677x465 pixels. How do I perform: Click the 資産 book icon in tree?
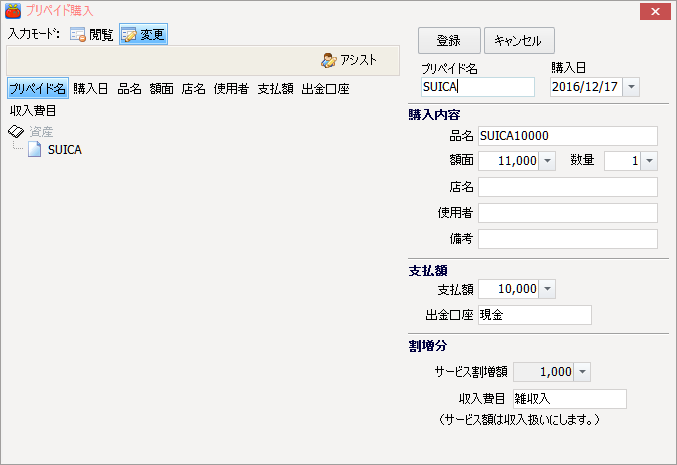(x=16, y=131)
